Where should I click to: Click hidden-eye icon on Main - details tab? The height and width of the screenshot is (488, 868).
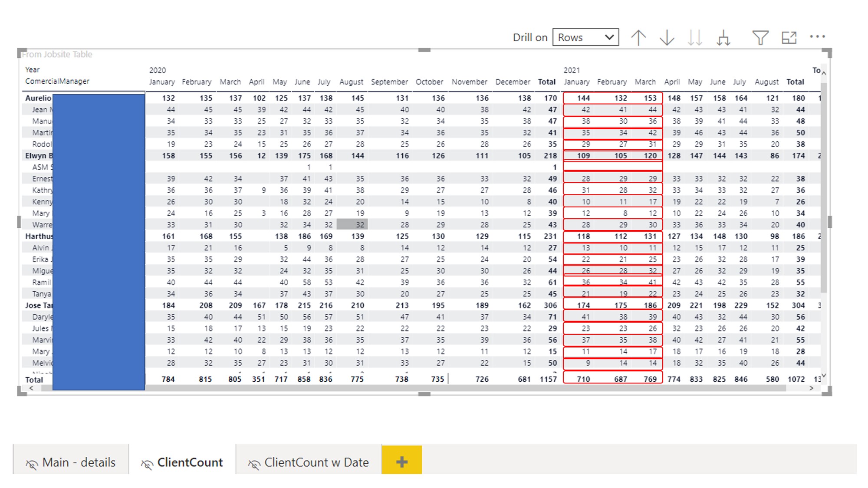pyautogui.click(x=32, y=464)
